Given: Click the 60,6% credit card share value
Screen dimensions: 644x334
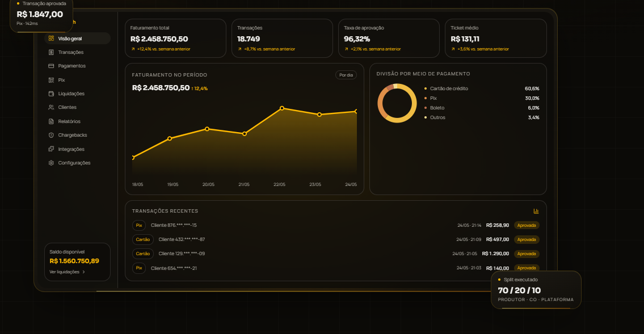Looking at the screenshot, I should [532, 88].
